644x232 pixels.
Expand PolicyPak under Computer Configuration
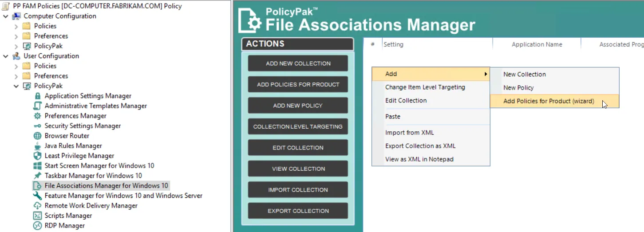click(16, 46)
